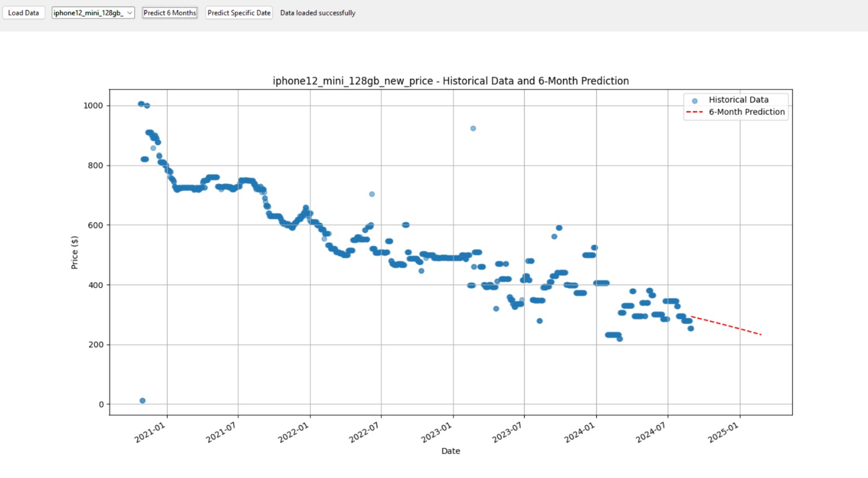Click the 2024-07 x-axis tick label
The height and width of the screenshot is (478, 868).
pos(651,432)
